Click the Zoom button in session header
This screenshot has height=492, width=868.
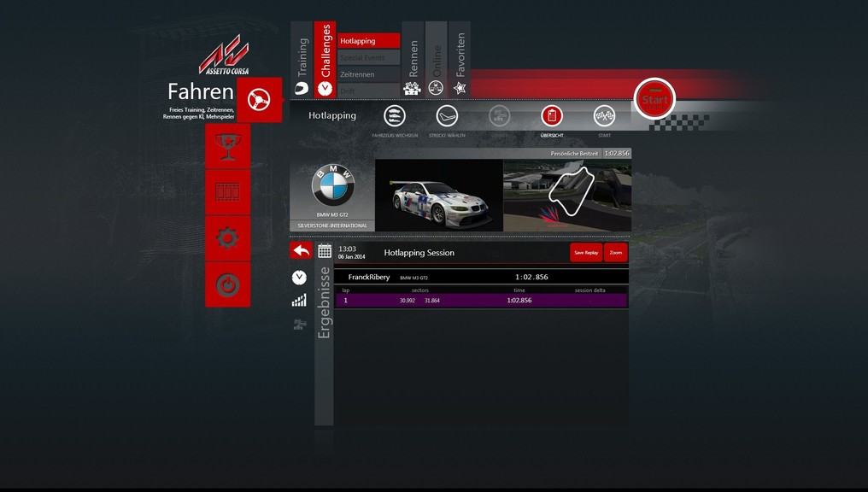tap(616, 252)
